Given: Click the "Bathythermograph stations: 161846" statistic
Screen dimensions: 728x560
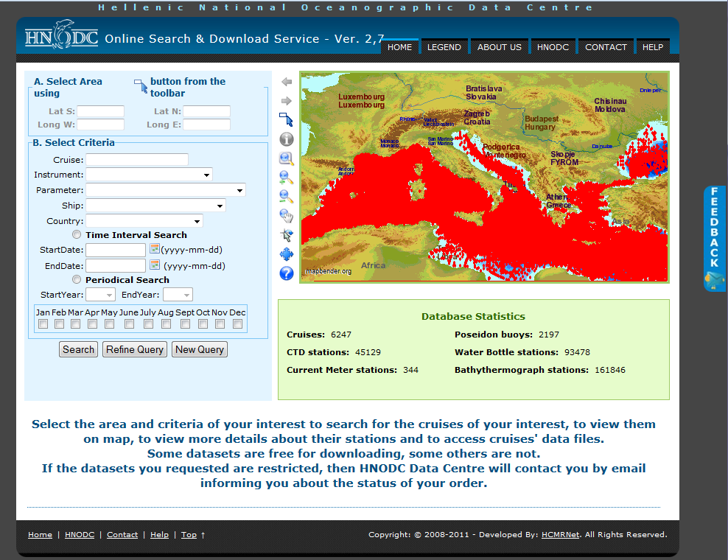Looking at the screenshot, I should click(540, 370).
